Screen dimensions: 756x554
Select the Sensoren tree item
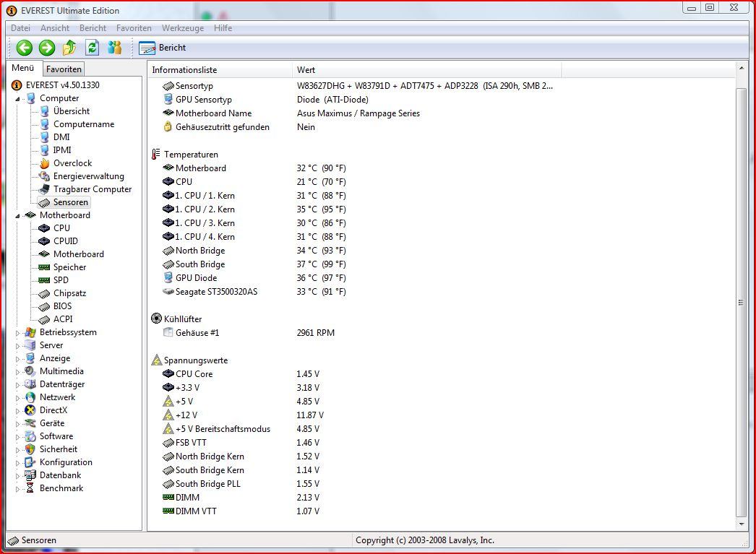click(x=64, y=202)
